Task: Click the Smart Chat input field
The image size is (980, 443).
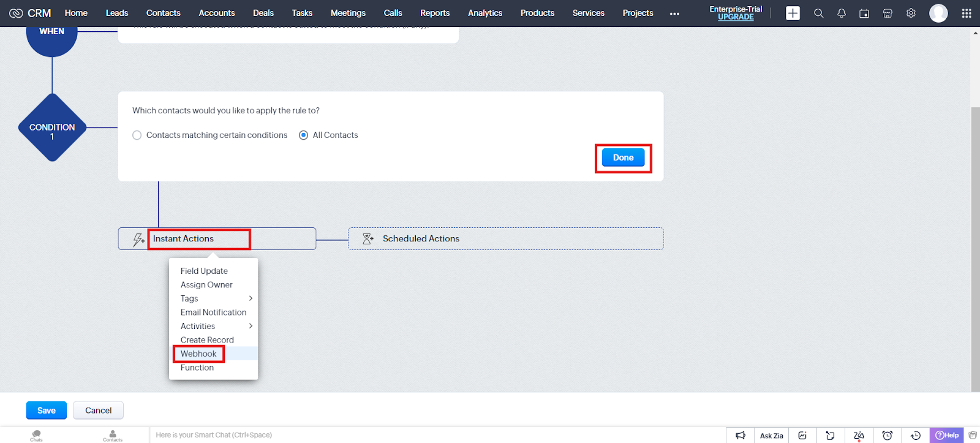Action: [437, 435]
